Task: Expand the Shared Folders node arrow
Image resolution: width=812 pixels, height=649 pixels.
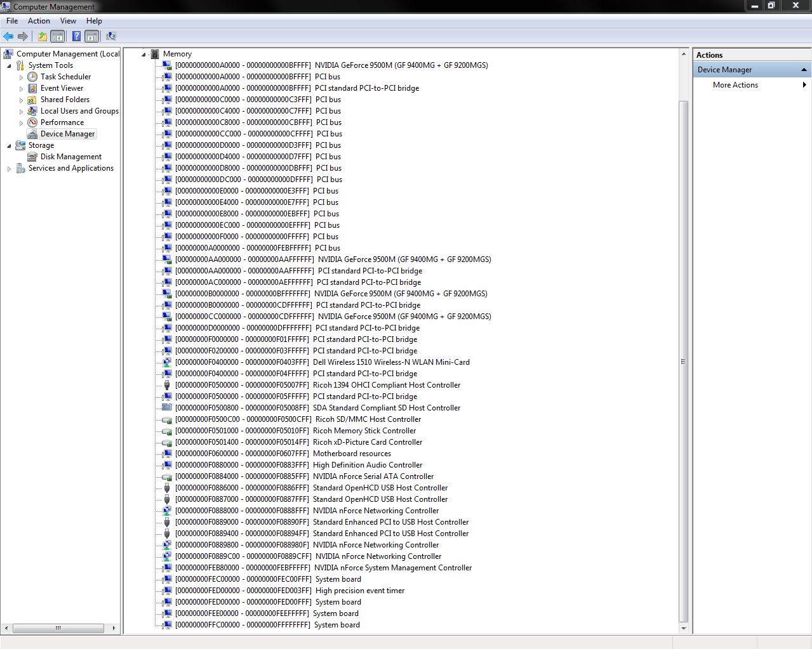Action: click(x=21, y=100)
